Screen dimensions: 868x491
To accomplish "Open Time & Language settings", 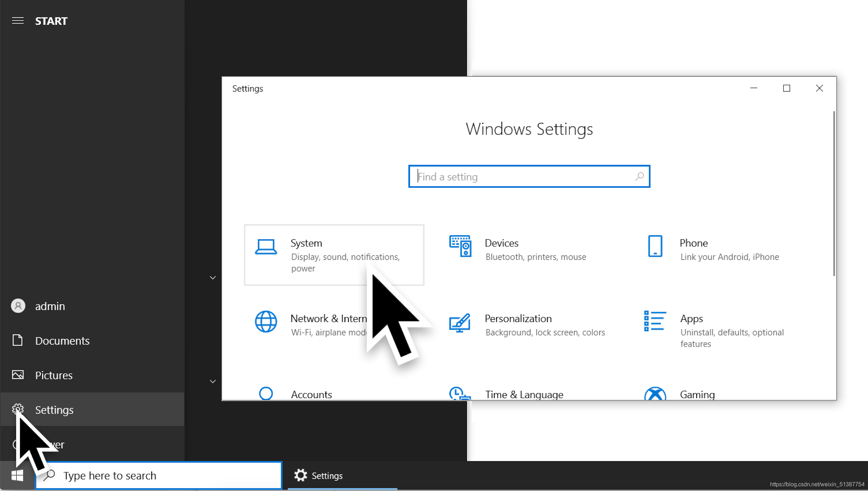I will (524, 393).
